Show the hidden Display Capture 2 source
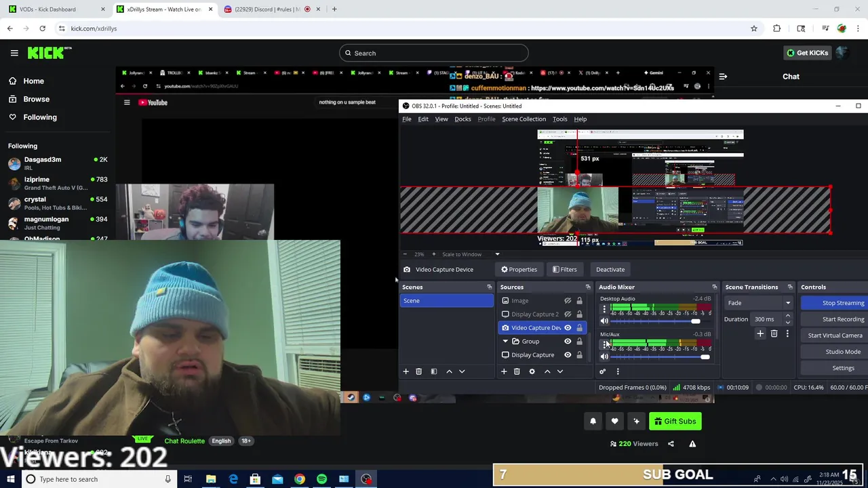The width and height of the screenshot is (868, 488). point(568,314)
